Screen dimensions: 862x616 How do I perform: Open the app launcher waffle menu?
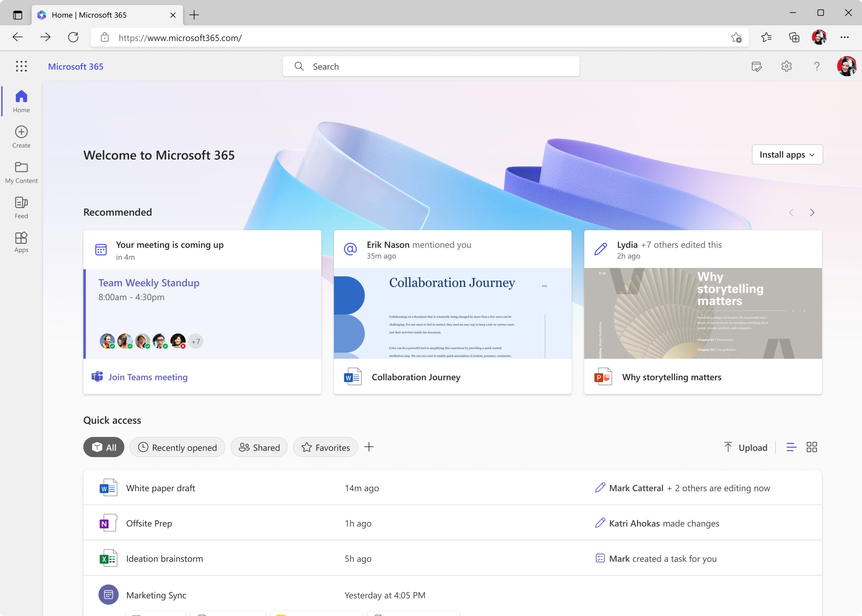point(22,66)
